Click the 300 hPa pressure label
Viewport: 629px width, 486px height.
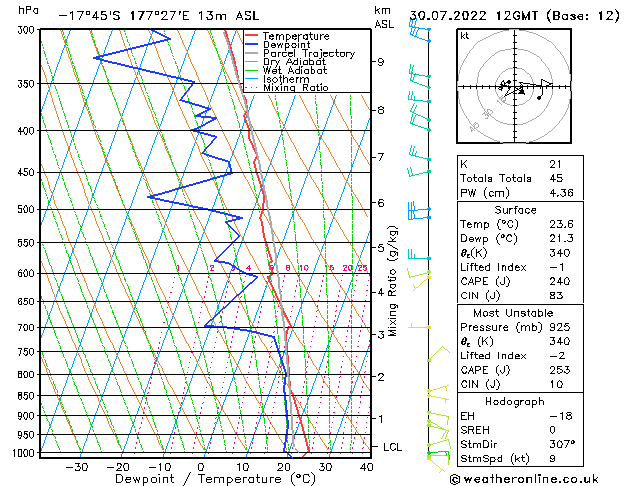(28, 30)
